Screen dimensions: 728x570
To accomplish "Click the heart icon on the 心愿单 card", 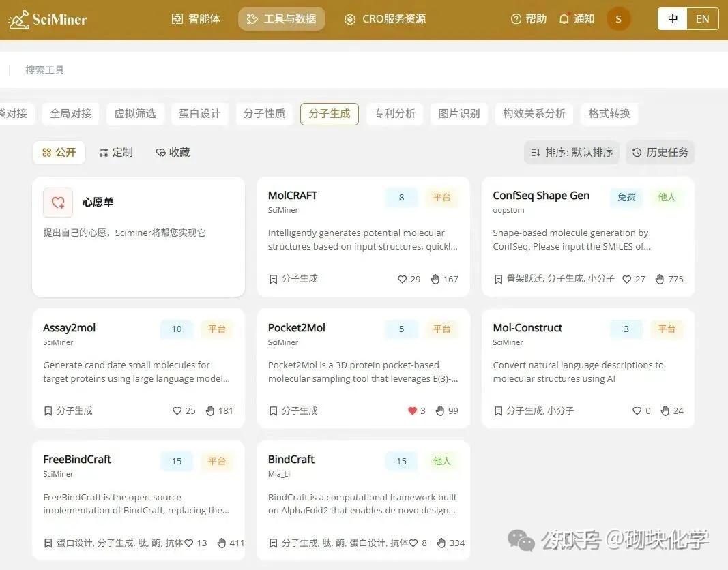I will 57,202.
